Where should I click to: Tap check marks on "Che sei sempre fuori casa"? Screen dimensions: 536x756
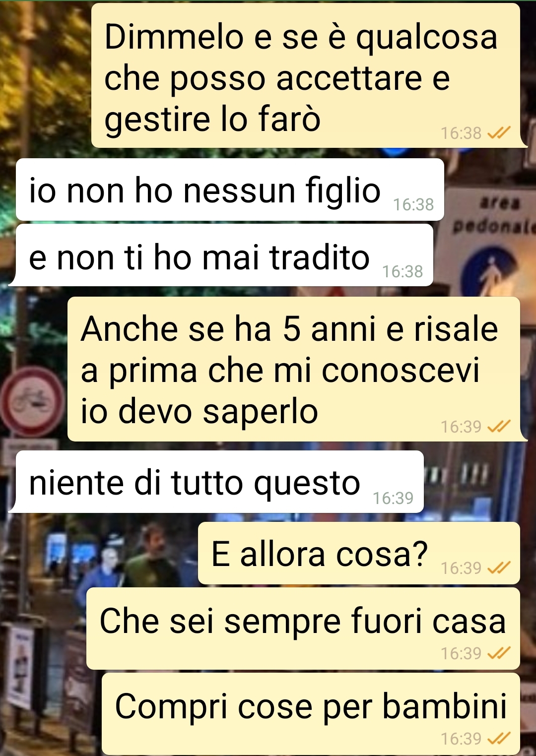[x=499, y=653]
